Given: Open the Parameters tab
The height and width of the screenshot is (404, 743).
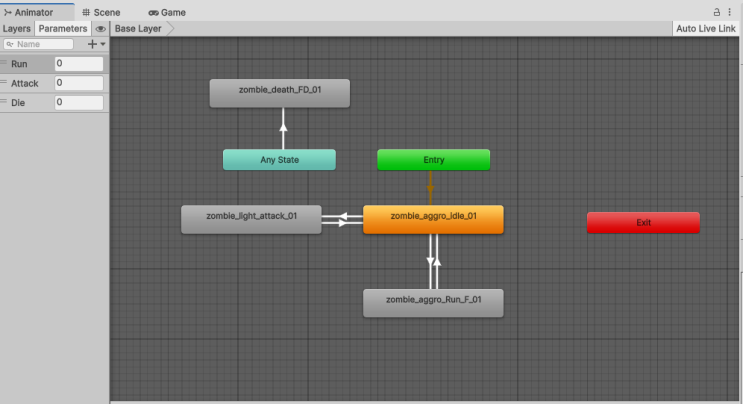Looking at the screenshot, I should click(x=63, y=28).
